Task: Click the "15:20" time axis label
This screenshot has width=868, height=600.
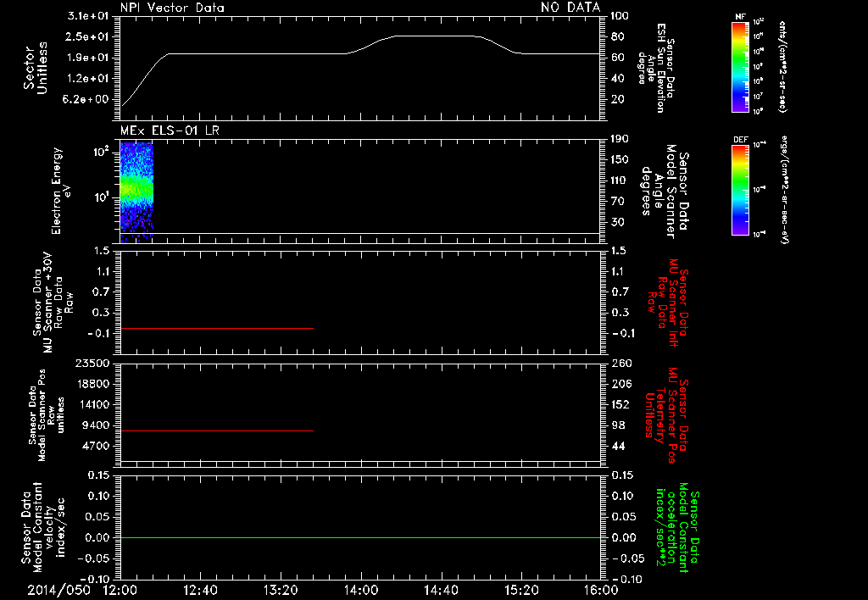Action: pyautogui.click(x=521, y=590)
